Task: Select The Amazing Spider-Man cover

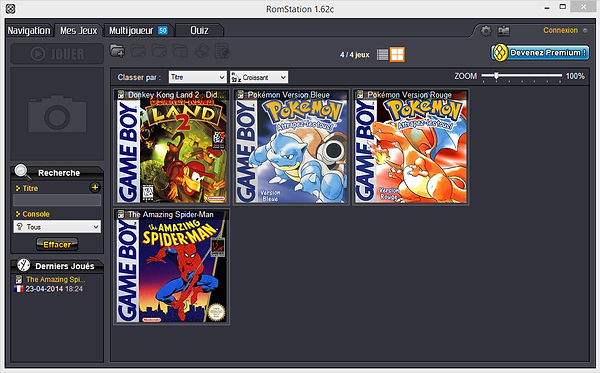Action: point(172,267)
